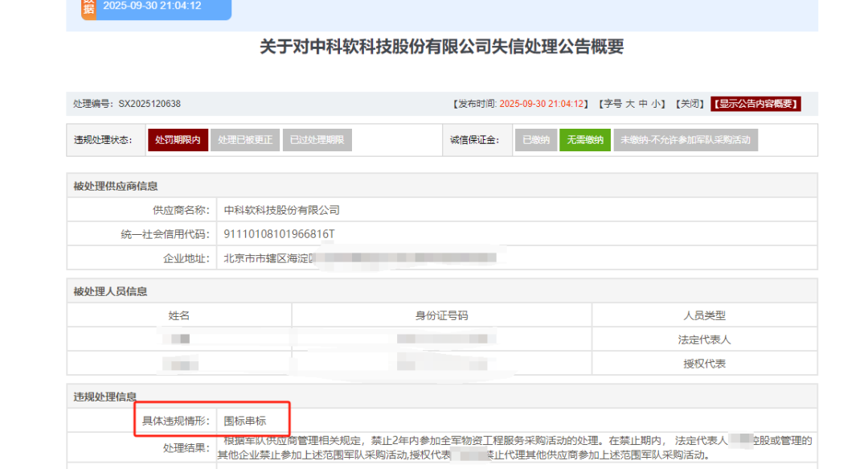Click the 法定代表人 cell
This screenshot has height=469, width=868.
point(704,339)
